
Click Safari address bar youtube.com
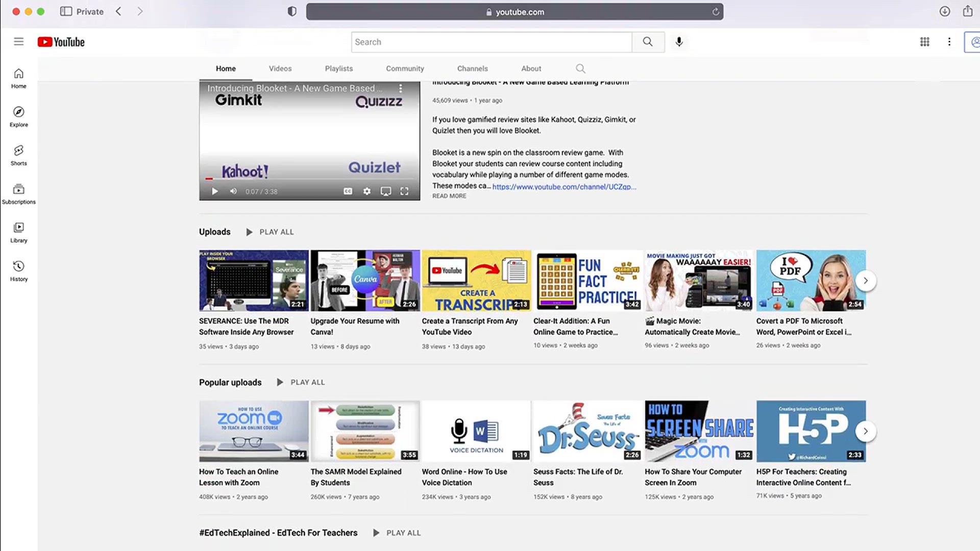(514, 12)
